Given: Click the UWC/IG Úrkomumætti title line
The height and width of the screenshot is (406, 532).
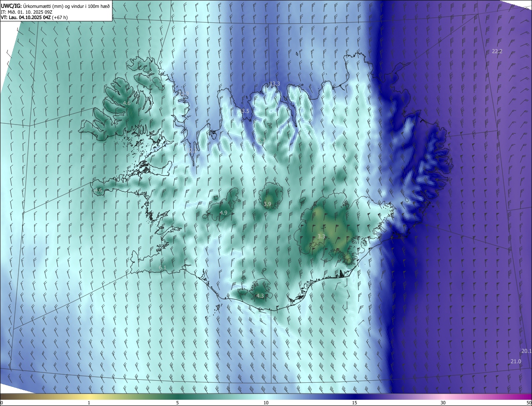Looking at the screenshot, I should tap(55, 6).
